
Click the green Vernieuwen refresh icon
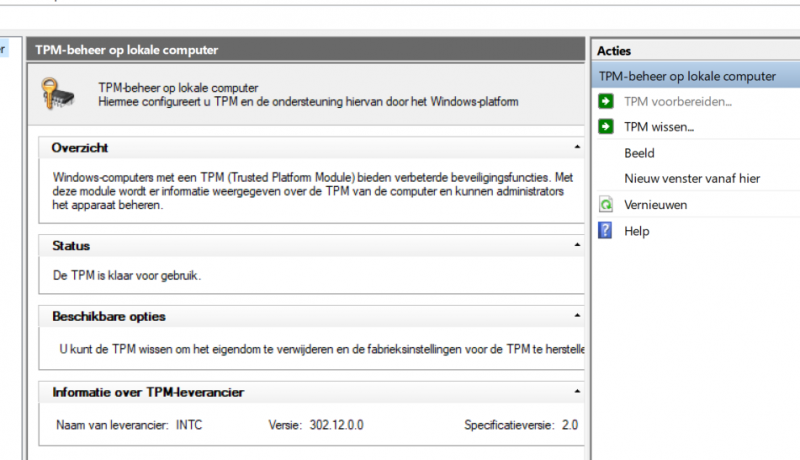coord(605,205)
